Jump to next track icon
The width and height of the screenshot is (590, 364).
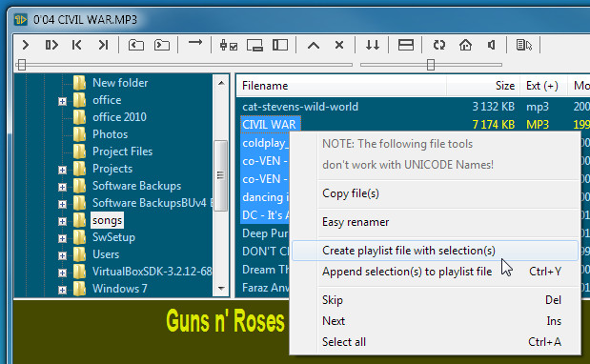tap(103, 45)
